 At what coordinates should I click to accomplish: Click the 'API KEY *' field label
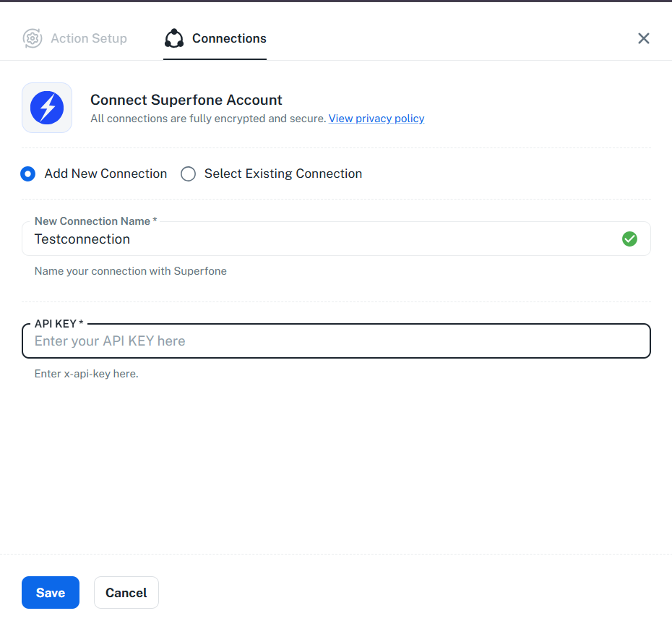pyautogui.click(x=59, y=324)
